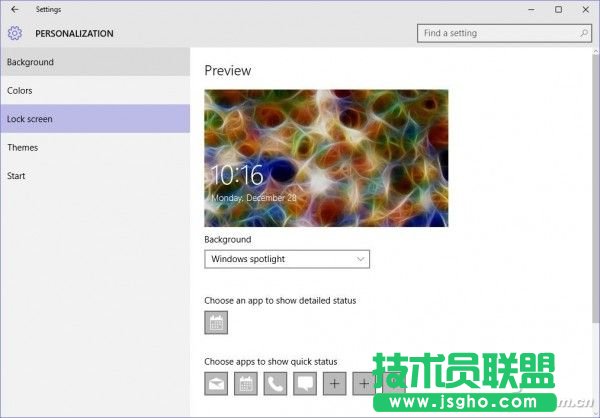Viewport: 600px width, 418px height.
Task: Add an app using the first plus slot
Action: [x=334, y=383]
